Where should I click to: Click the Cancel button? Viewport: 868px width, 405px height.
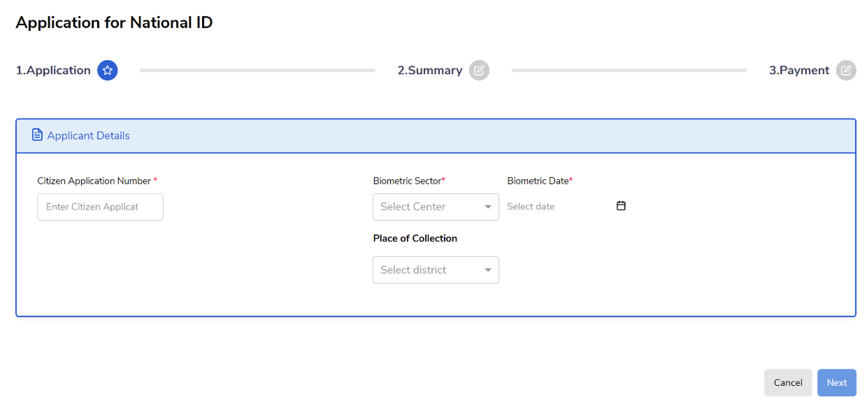788,382
